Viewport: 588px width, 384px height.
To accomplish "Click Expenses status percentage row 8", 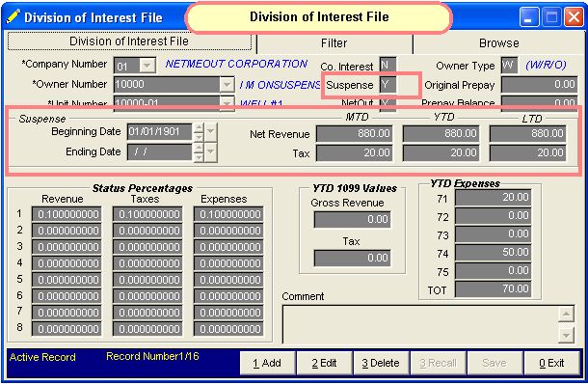I will pyautogui.click(x=228, y=329).
